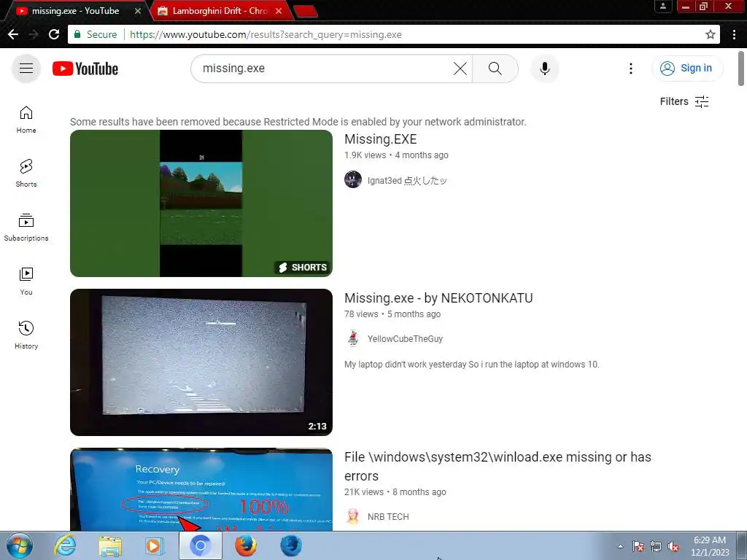
Task: Visit the NRB TECH channel link
Action: coord(388,517)
